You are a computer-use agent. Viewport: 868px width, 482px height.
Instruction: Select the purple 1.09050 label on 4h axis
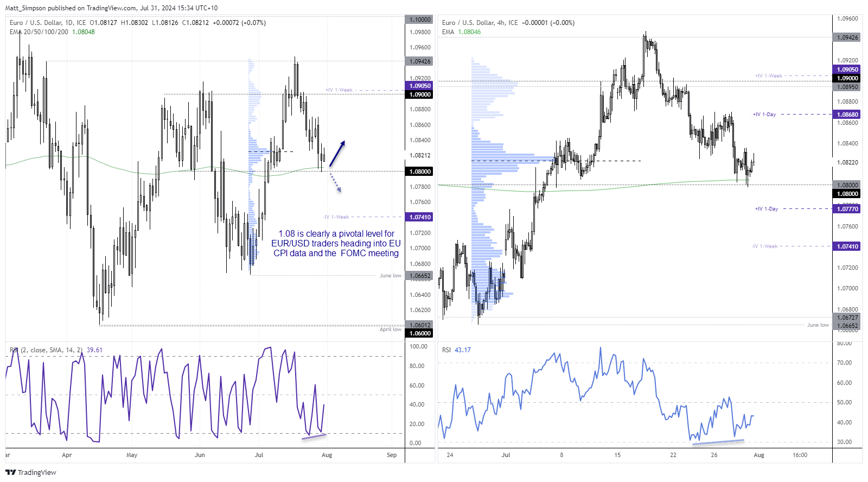(847, 69)
